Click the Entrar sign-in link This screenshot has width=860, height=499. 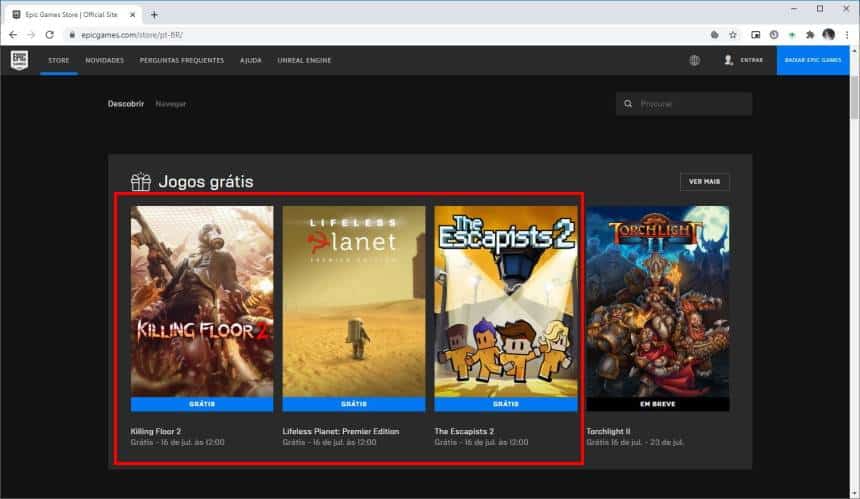coord(751,60)
